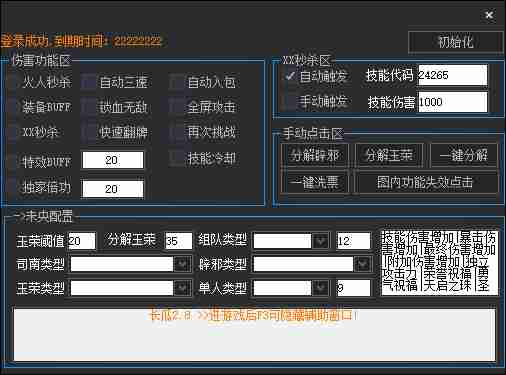Image resolution: width=506 pixels, height=375 pixels.
Task: Click the 一键分解 button
Action: (x=464, y=155)
